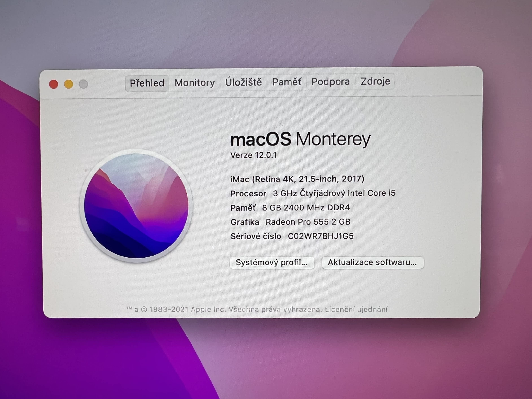Screen dimensions: 532x399
Task: Close window with the red button
Action: (x=54, y=84)
